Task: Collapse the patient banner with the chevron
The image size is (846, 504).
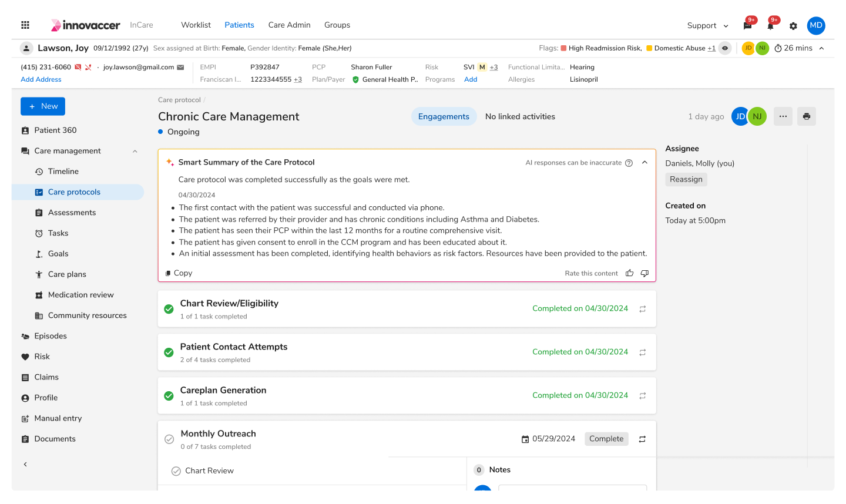Action: click(821, 48)
